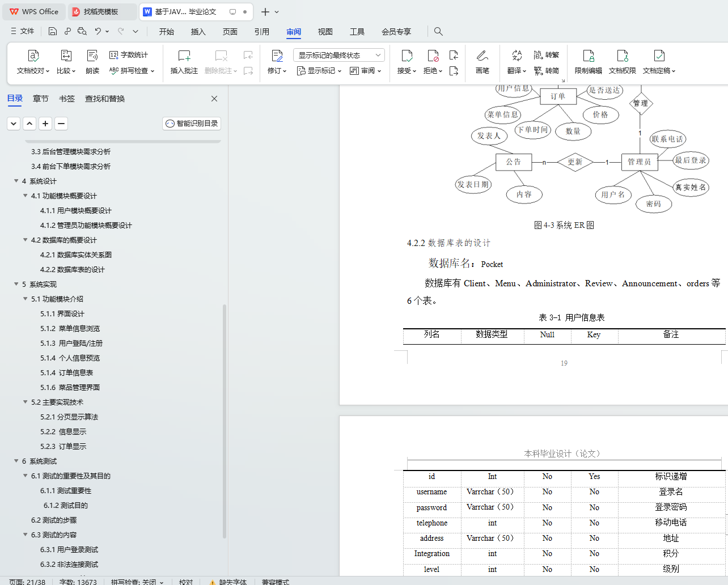Screen dimensions: 728x585
Task: Collapse the 4.1 功能模块概要设计 node
Action: [26, 196]
